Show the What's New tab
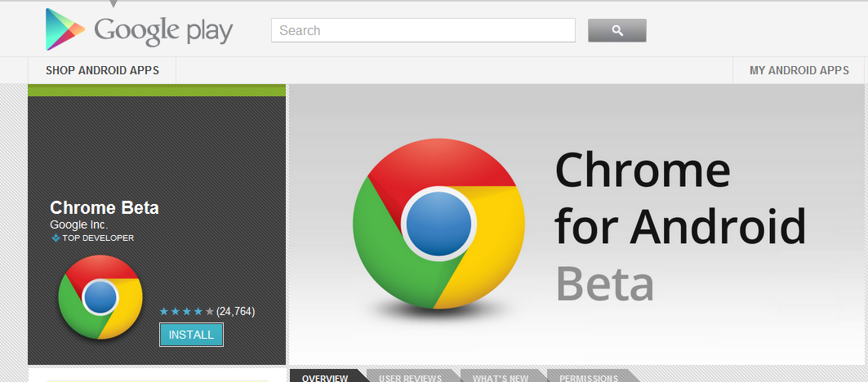This screenshot has height=382, width=868. coord(501,376)
